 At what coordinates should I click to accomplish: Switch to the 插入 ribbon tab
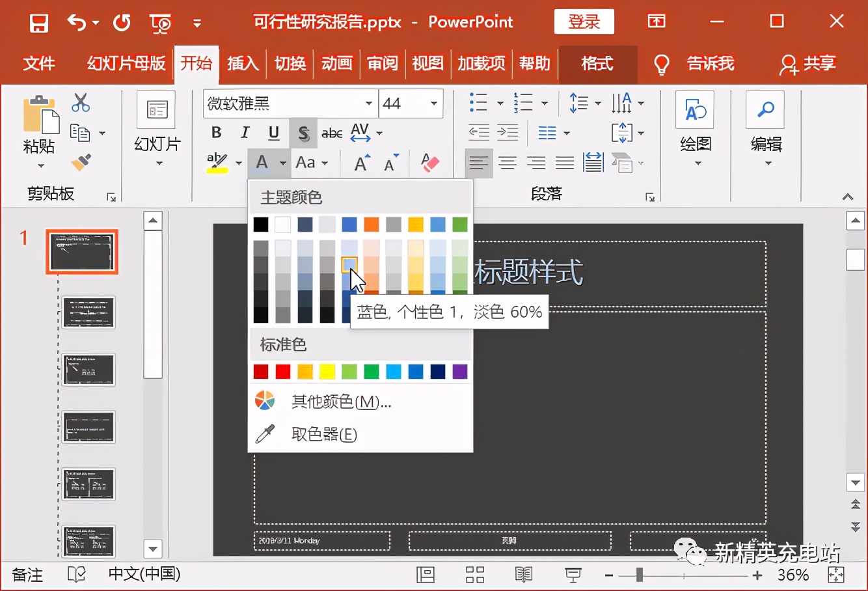pyautogui.click(x=243, y=63)
